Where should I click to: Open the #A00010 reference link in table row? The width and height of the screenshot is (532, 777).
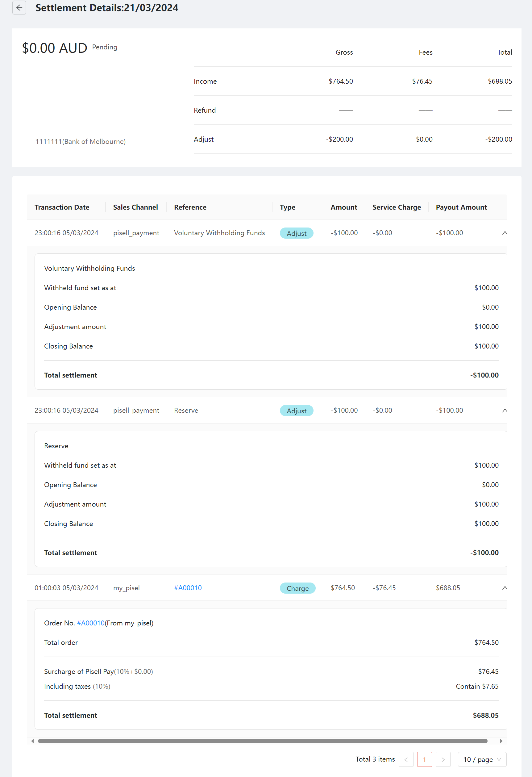188,588
